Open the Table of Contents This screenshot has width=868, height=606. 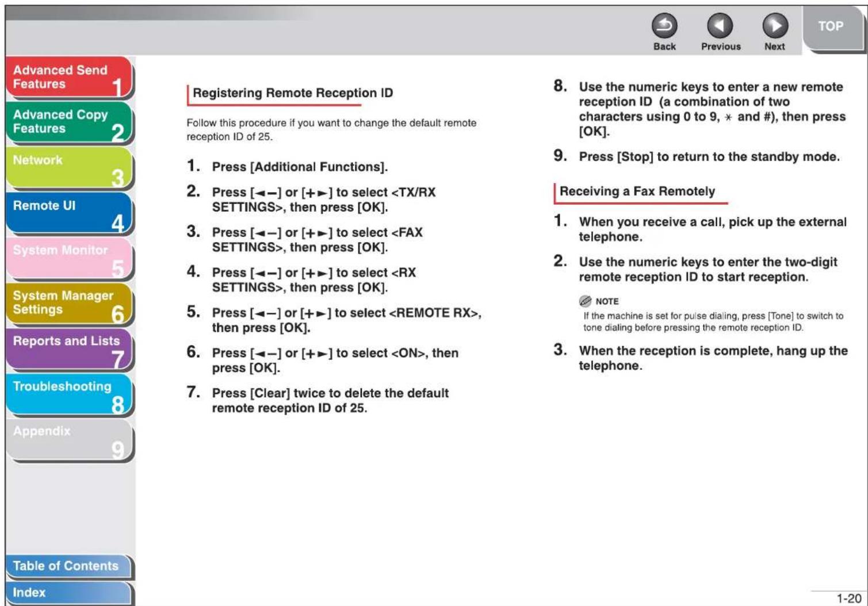click(69, 566)
